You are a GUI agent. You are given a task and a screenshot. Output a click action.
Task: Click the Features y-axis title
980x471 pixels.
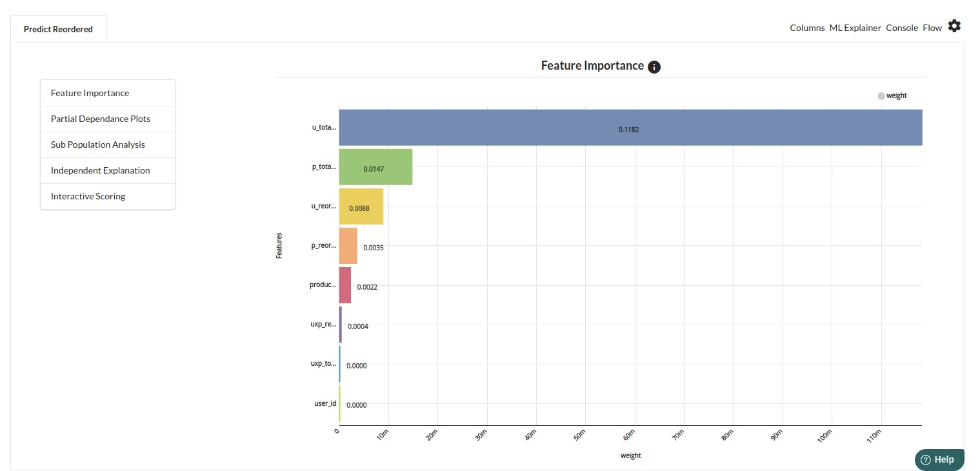(x=279, y=246)
